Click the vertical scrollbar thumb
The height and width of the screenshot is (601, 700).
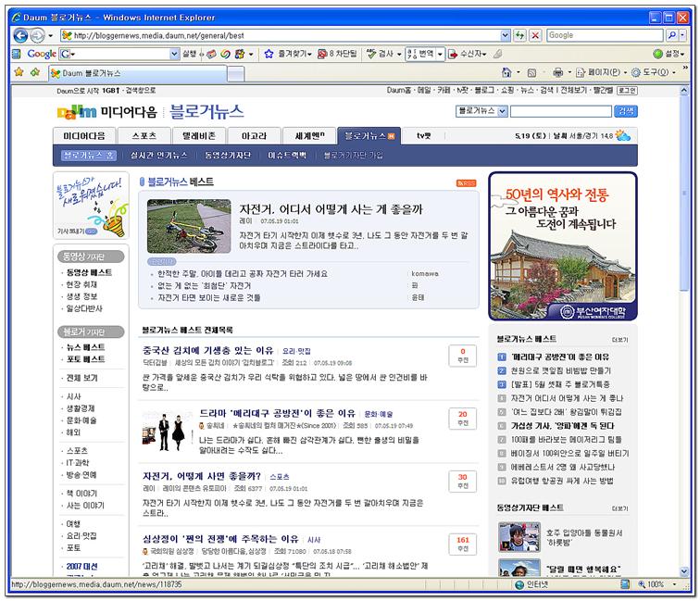click(x=684, y=193)
